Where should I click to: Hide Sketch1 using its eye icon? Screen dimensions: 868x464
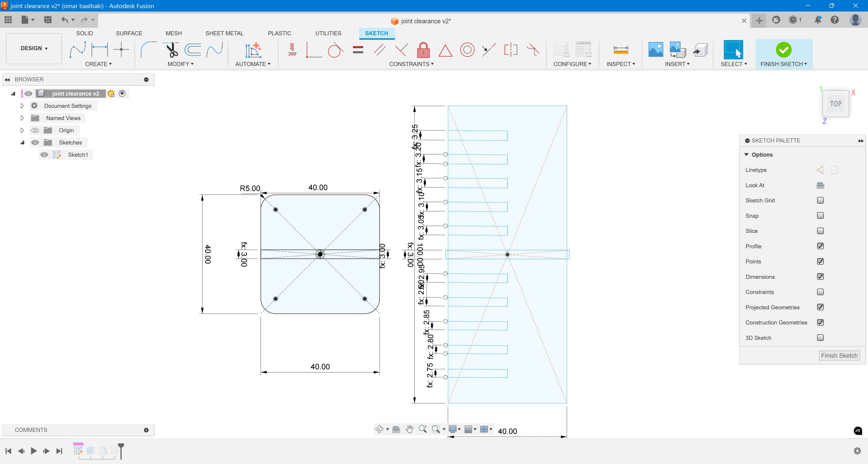pyautogui.click(x=44, y=155)
